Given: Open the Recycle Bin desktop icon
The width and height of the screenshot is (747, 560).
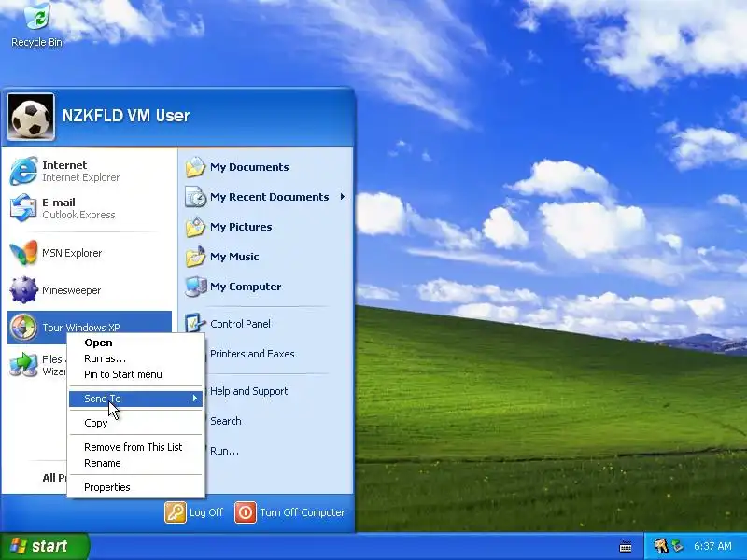Looking at the screenshot, I should click(x=37, y=17).
